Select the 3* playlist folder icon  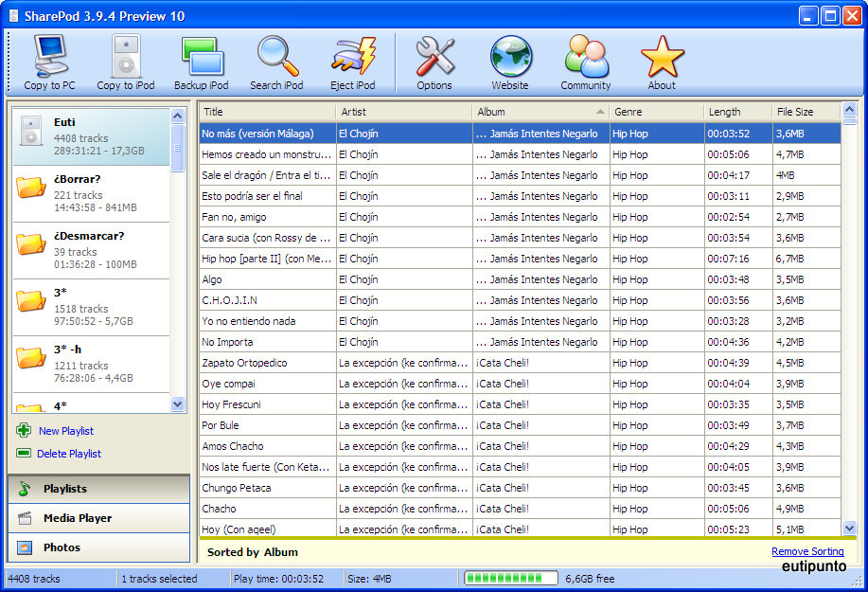30,300
